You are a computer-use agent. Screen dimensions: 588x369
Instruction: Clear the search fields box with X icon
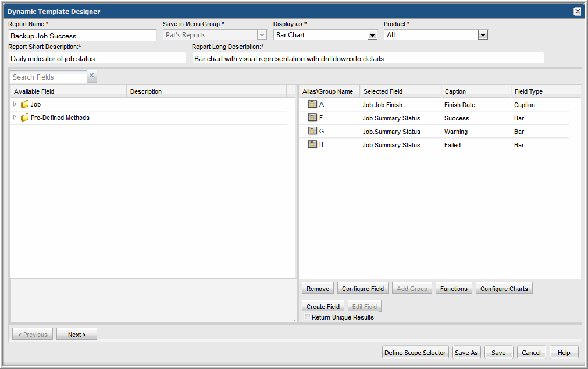click(92, 76)
